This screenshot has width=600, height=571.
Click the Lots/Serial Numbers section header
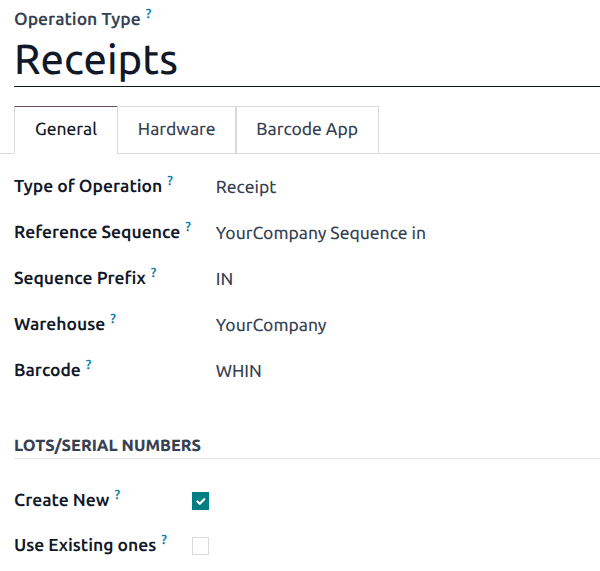(107, 445)
